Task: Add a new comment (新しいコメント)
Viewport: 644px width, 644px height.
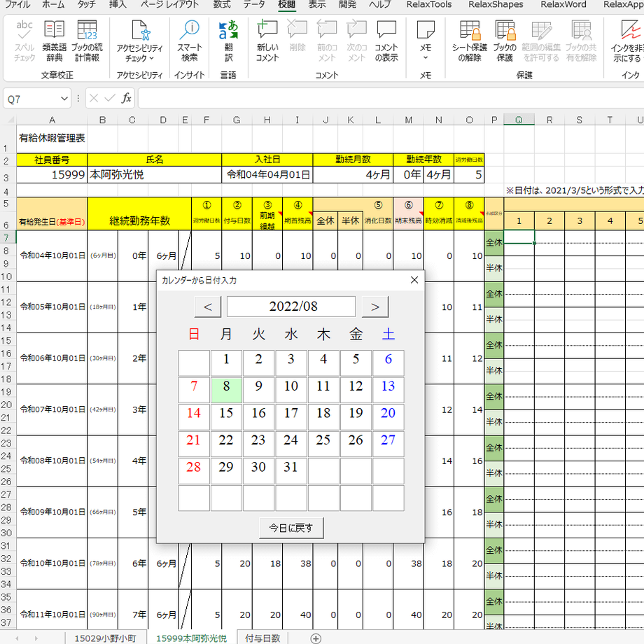Action: point(267,41)
